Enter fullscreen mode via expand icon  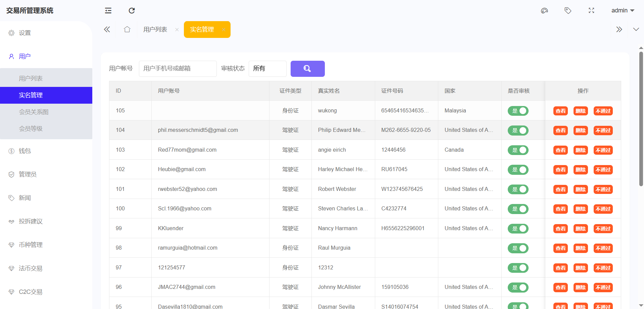591,11
